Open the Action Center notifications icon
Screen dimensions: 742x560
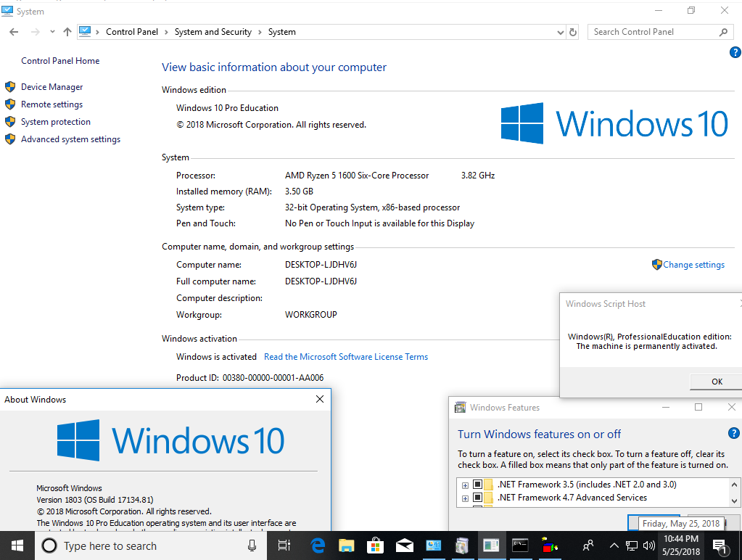pyautogui.click(x=720, y=545)
